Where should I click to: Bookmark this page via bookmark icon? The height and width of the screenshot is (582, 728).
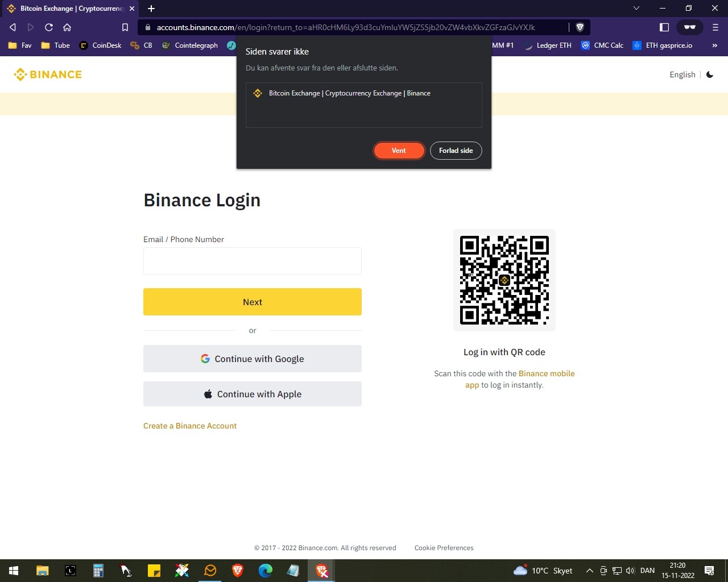[x=125, y=27]
